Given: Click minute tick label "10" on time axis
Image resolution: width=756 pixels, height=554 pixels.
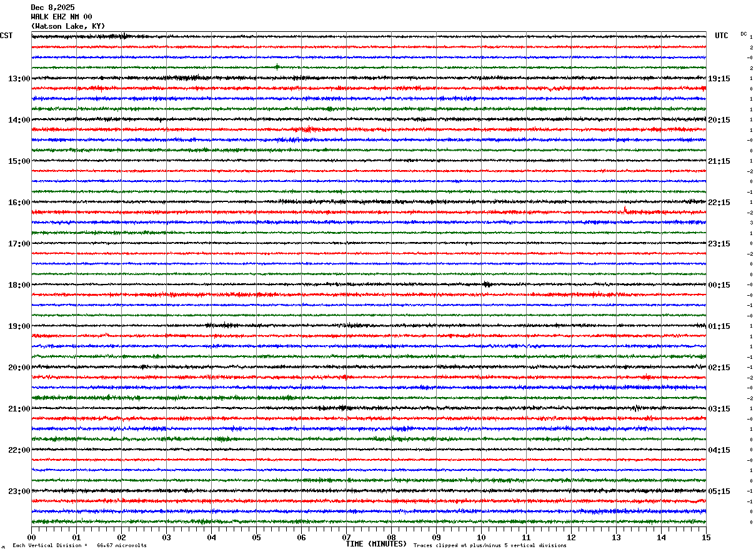Looking at the screenshot, I should (x=481, y=537).
